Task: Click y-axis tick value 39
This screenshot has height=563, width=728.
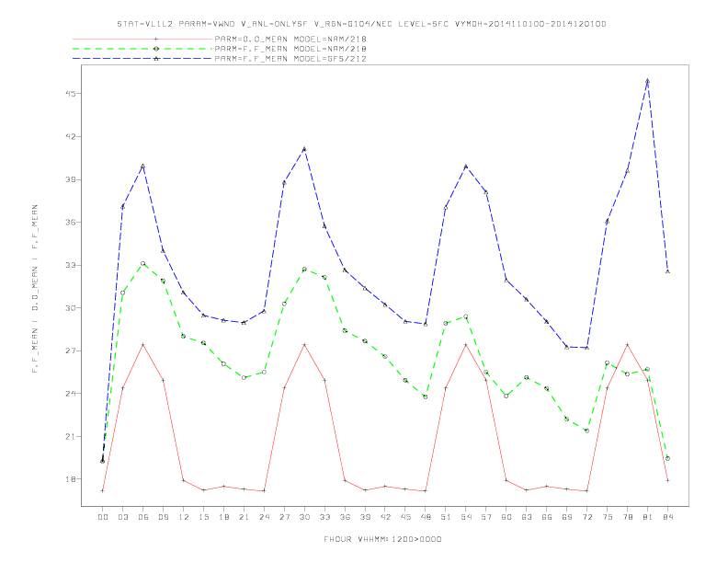Action: click(x=70, y=179)
